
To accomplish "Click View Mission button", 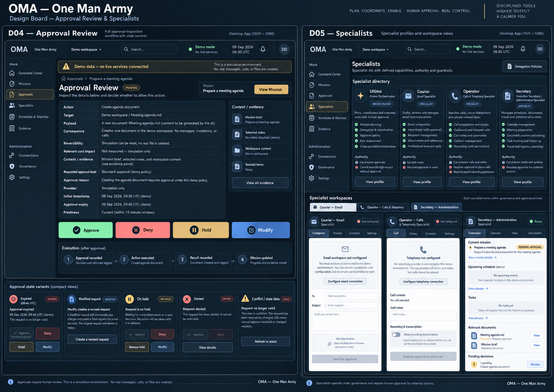I will pos(270,90).
